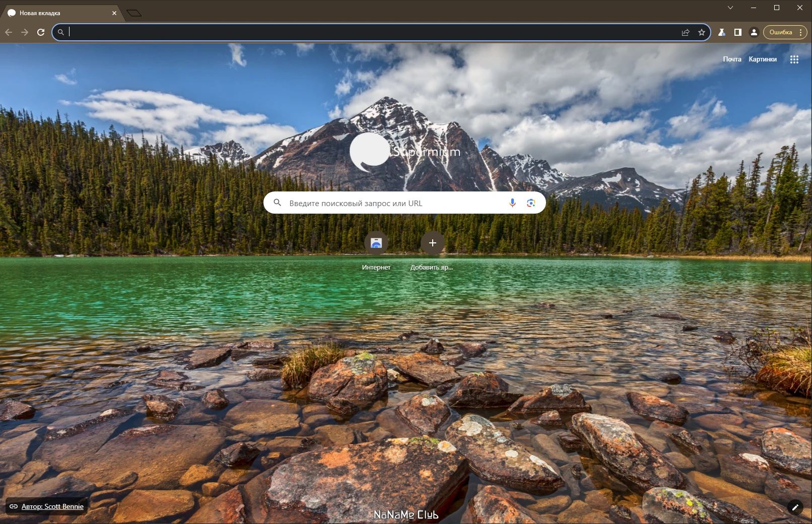
Task: Open Google Lens search by image icon
Action: click(x=530, y=203)
